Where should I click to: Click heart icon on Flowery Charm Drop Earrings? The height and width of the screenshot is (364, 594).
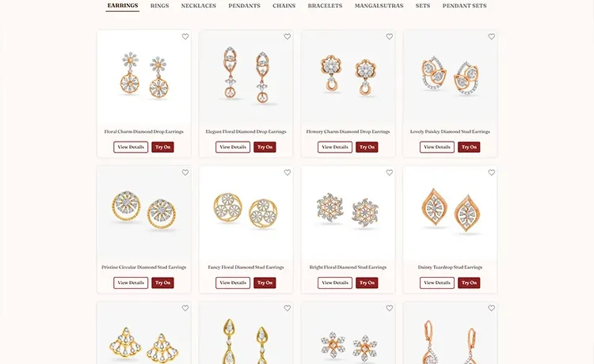(390, 36)
